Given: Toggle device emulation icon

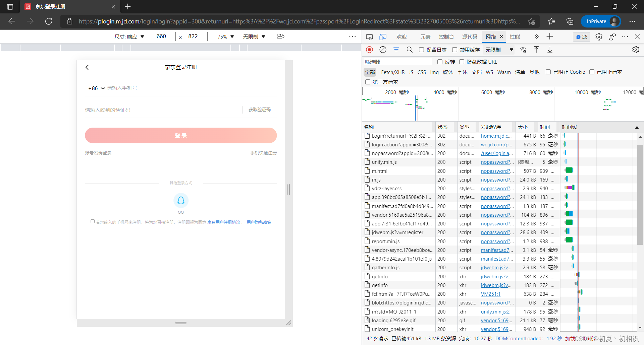Looking at the screenshot, I should click(383, 37).
